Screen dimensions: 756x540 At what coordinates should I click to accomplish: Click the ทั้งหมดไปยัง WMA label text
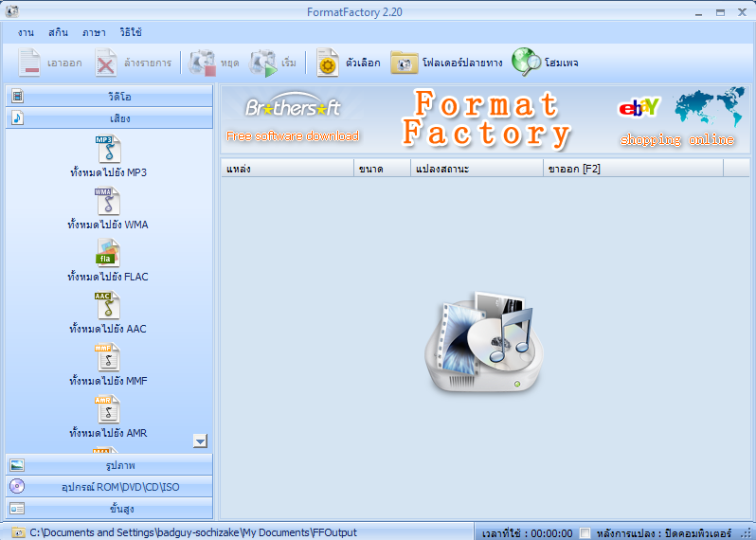point(108,225)
